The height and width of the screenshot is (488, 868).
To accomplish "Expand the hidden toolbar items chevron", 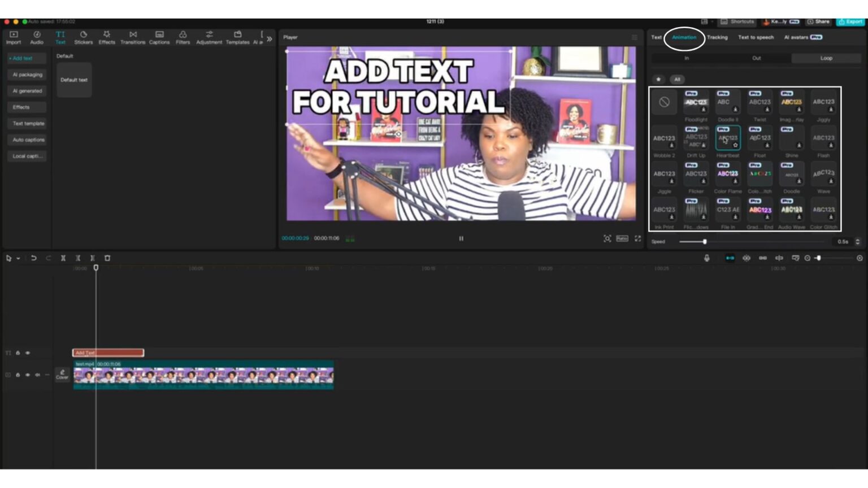I will click(x=270, y=39).
